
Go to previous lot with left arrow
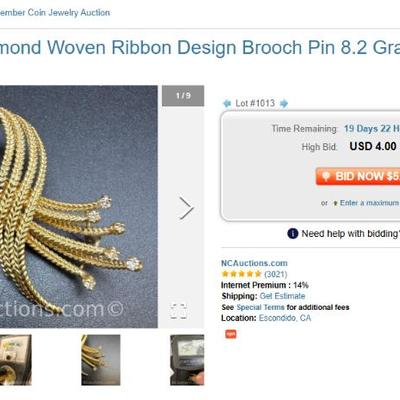227,103
